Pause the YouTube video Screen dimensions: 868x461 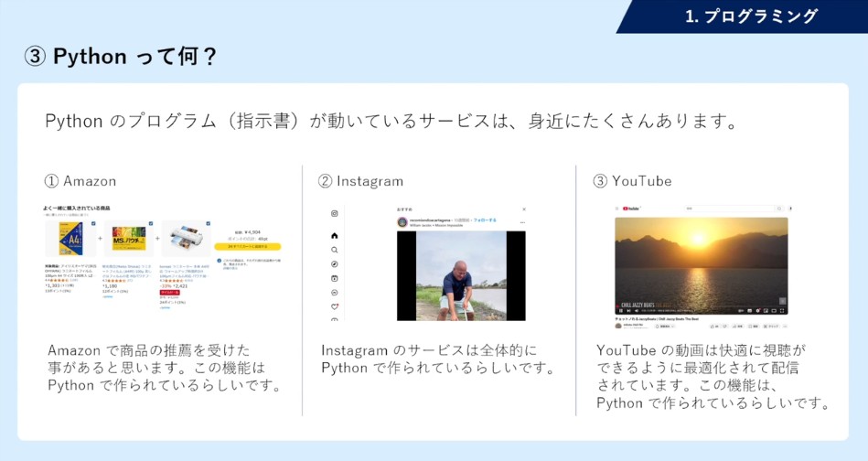[x=620, y=311]
